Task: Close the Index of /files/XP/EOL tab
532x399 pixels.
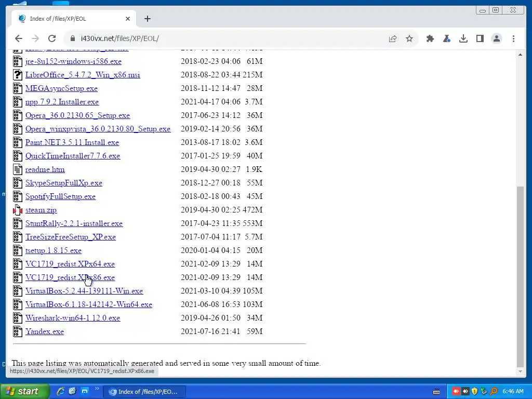Action: (x=128, y=19)
